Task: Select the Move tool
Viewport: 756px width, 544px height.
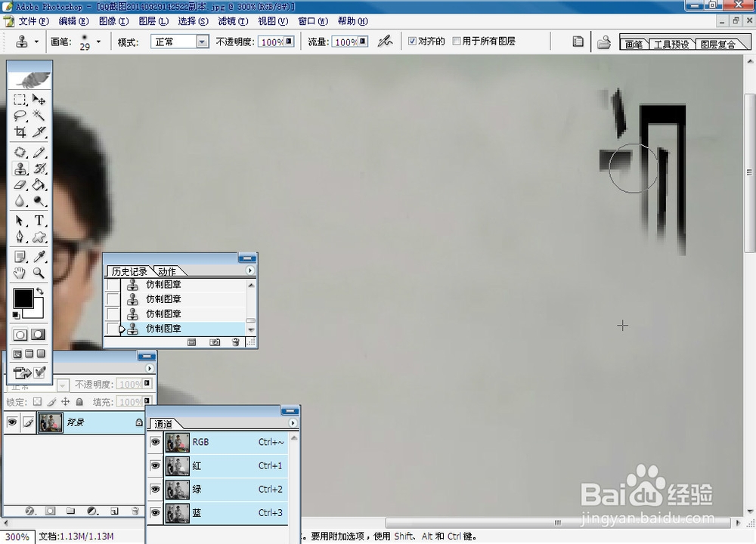Action: [x=39, y=100]
